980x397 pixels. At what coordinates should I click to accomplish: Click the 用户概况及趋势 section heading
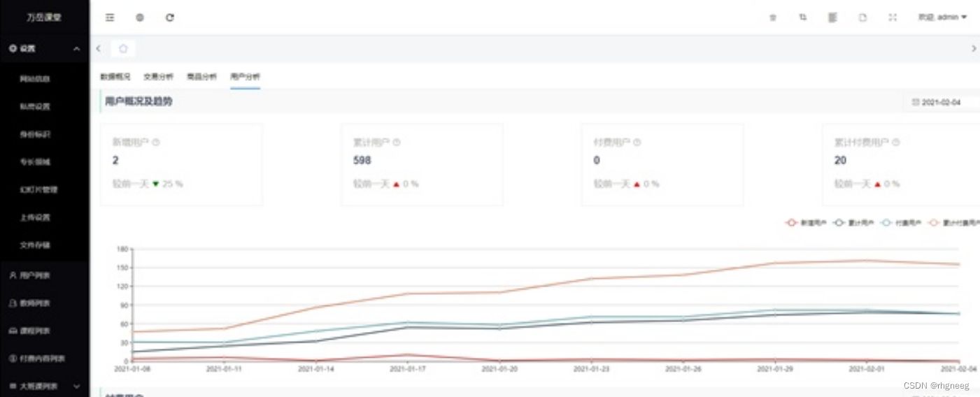pos(139,102)
